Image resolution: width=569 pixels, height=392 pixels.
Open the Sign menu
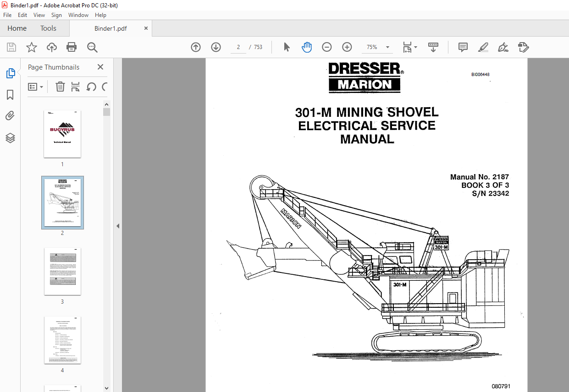pos(57,15)
